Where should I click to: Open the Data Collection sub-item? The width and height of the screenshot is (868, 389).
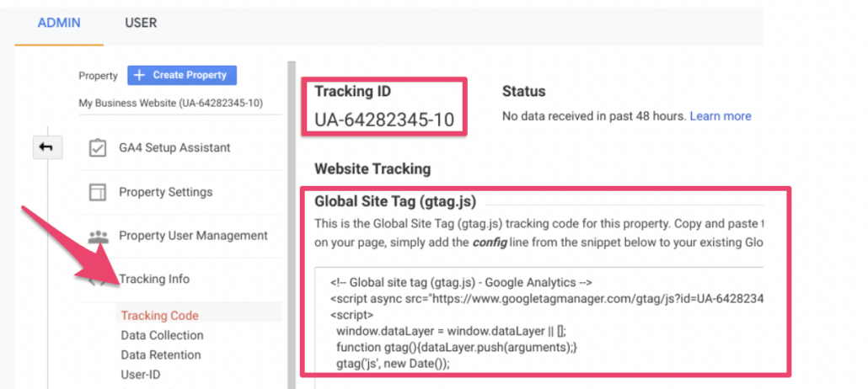coord(162,335)
